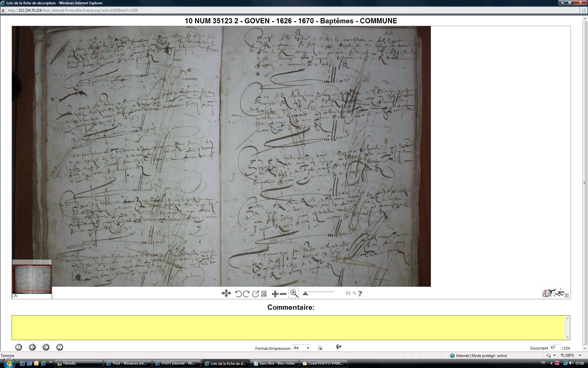Zoom in with the plus icon
Viewport: 588px width, 368px height.
coord(275,294)
